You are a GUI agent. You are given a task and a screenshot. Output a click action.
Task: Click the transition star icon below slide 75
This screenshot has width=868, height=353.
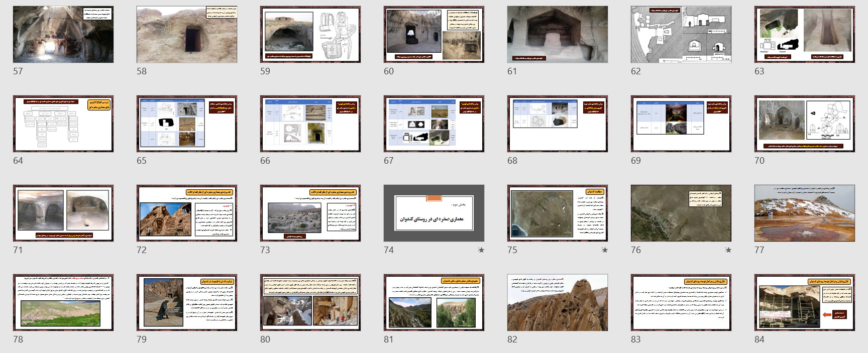605,250
